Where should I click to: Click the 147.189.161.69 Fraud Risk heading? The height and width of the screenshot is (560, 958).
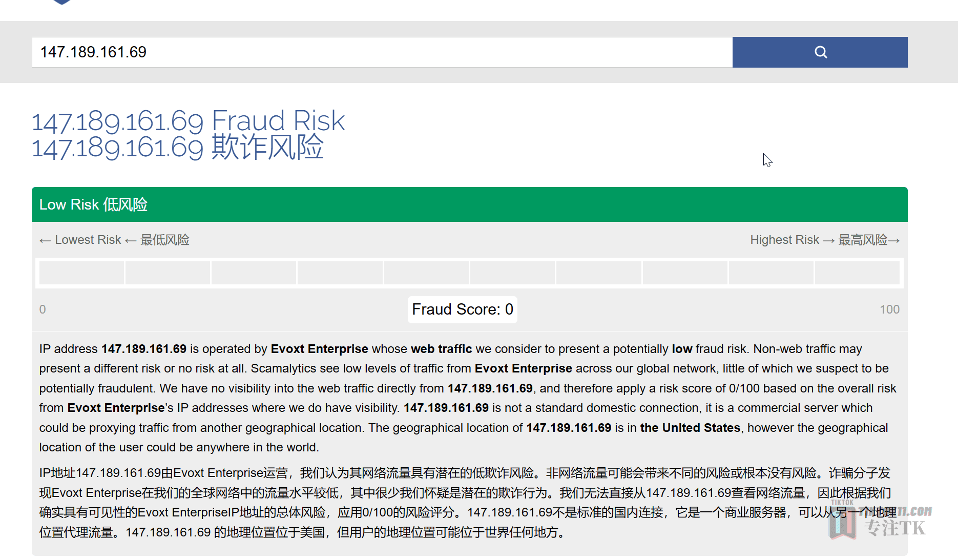pyautogui.click(x=188, y=121)
